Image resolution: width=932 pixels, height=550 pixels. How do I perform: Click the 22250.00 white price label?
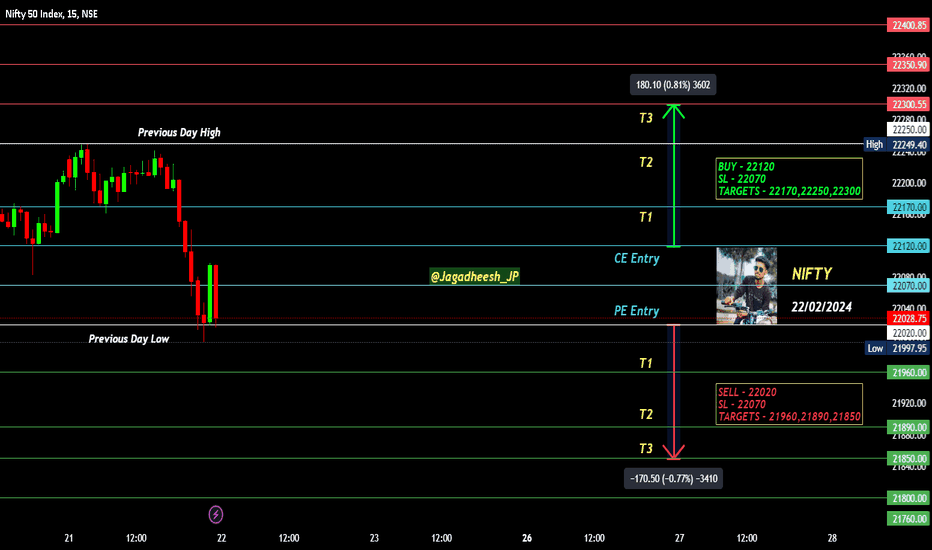(909, 130)
